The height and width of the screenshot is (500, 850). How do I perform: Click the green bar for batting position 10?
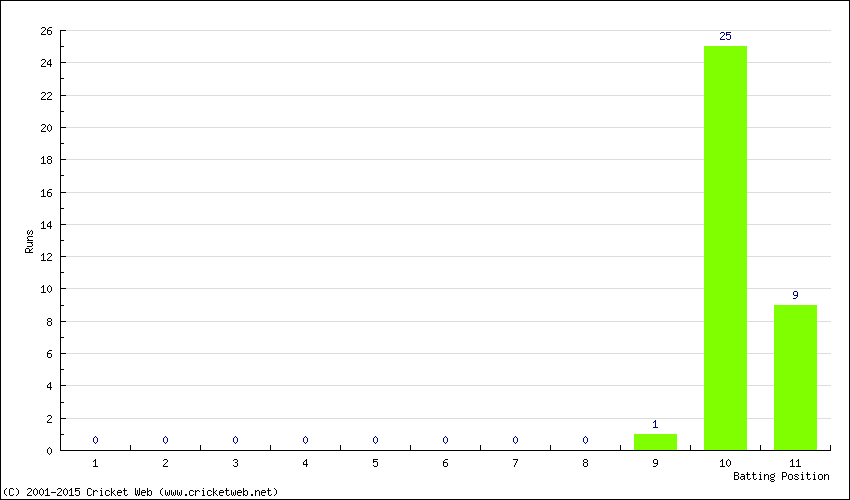[725, 248]
